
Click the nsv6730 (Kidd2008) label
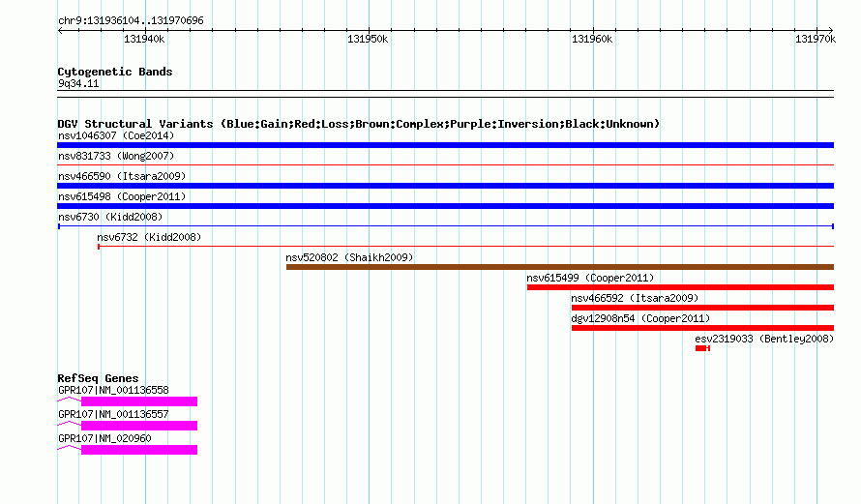pyautogui.click(x=110, y=217)
